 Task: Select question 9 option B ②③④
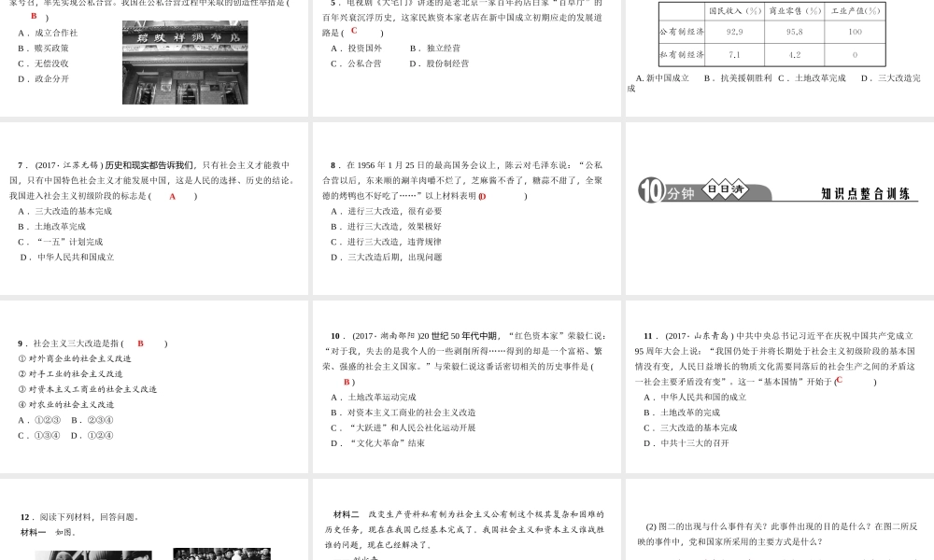click(x=92, y=420)
